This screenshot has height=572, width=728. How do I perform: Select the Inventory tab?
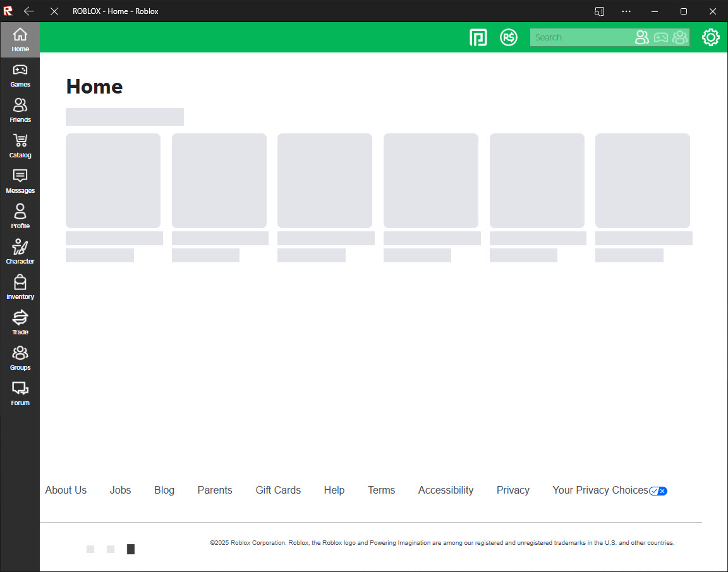pyautogui.click(x=20, y=286)
